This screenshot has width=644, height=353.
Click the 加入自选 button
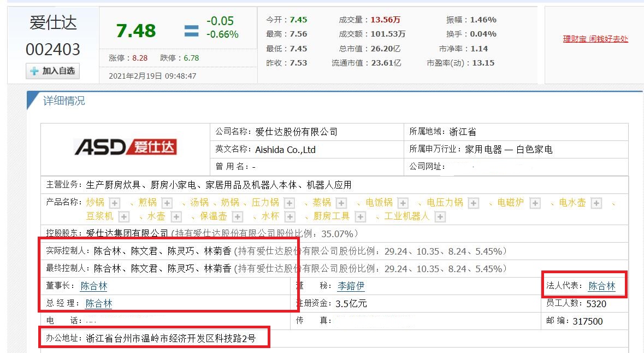click(52, 71)
